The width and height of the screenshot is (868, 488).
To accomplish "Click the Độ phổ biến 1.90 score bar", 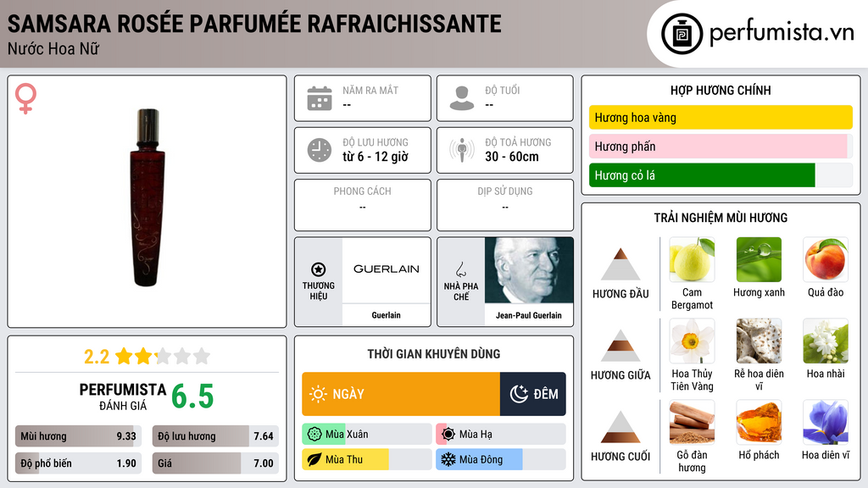I will (78, 463).
